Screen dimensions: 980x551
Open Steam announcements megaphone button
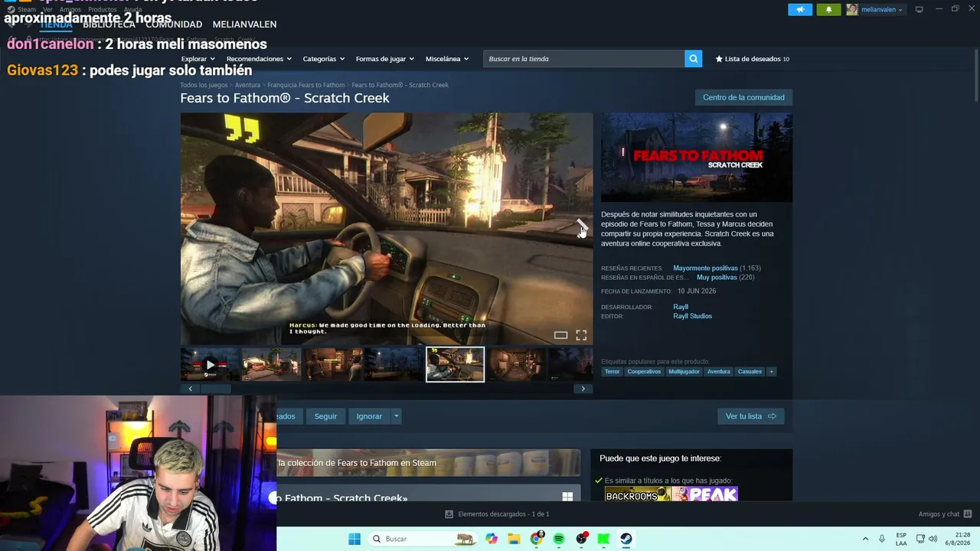[800, 9]
